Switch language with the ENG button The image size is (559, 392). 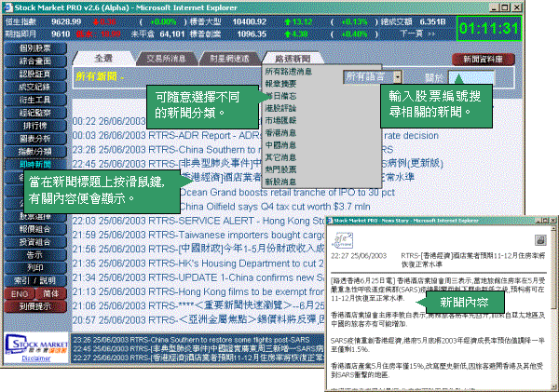pyautogui.click(x=20, y=293)
